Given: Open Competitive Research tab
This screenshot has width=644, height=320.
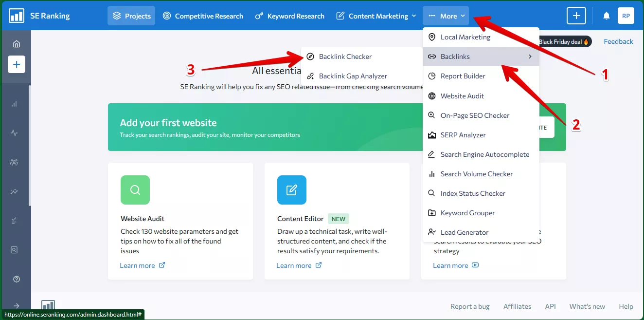Looking at the screenshot, I should pyautogui.click(x=203, y=16).
